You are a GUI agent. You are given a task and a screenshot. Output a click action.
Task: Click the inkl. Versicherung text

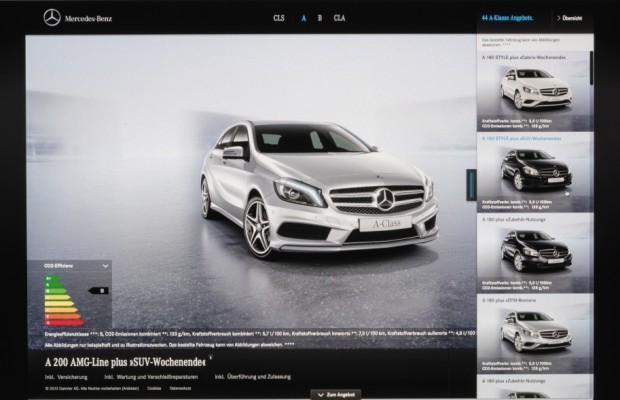pos(66,377)
